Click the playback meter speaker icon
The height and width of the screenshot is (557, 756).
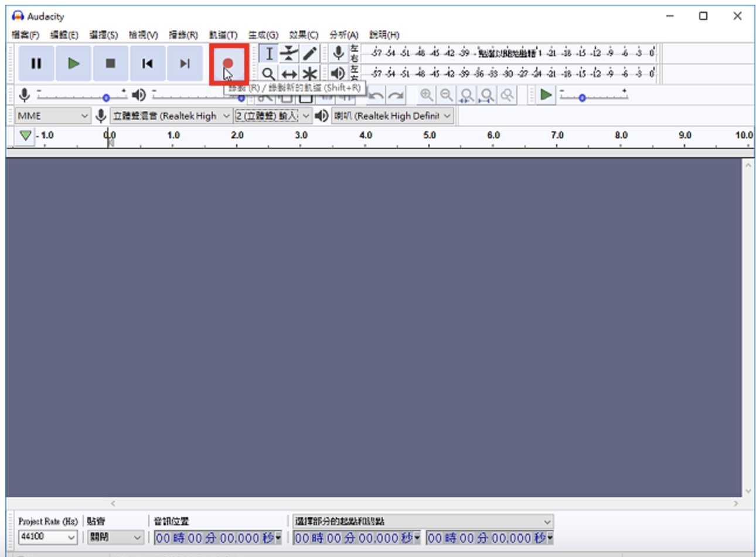338,73
